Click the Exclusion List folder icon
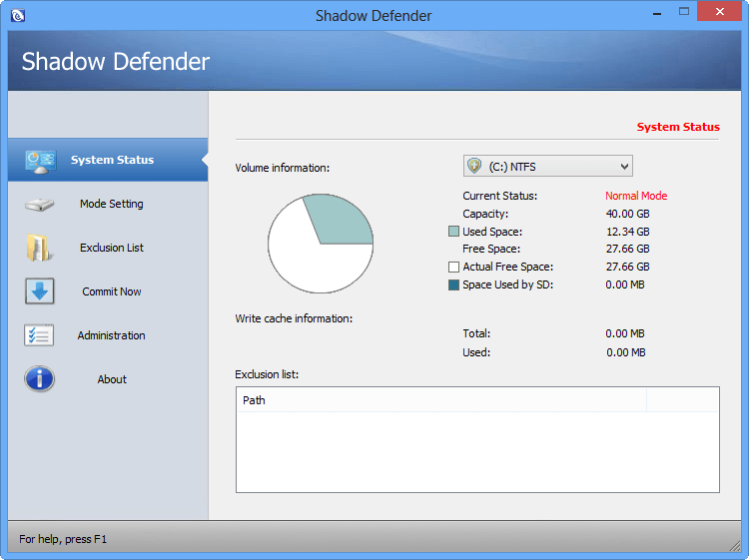This screenshot has height=560, width=749. tap(39, 248)
